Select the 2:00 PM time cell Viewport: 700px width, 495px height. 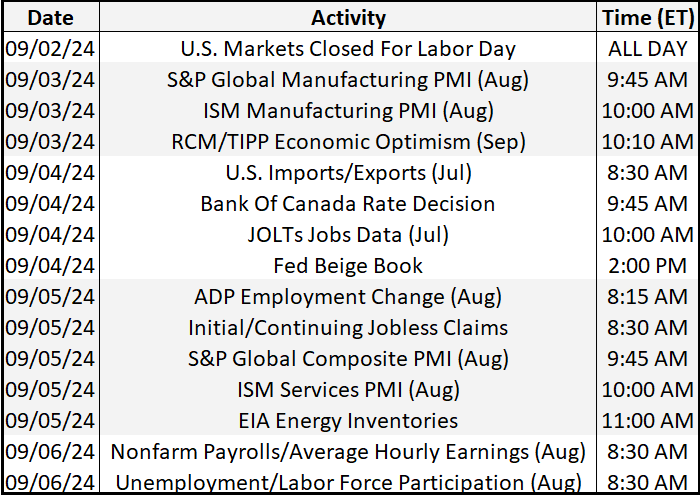[x=646, y=265]
